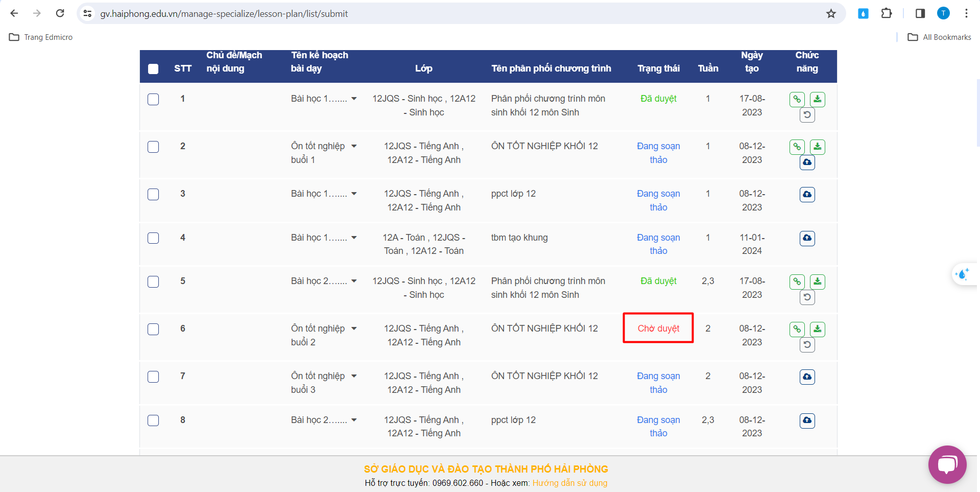Tick the checkbox for row 6
Viewport: 980px width, 492px height.
153,329
